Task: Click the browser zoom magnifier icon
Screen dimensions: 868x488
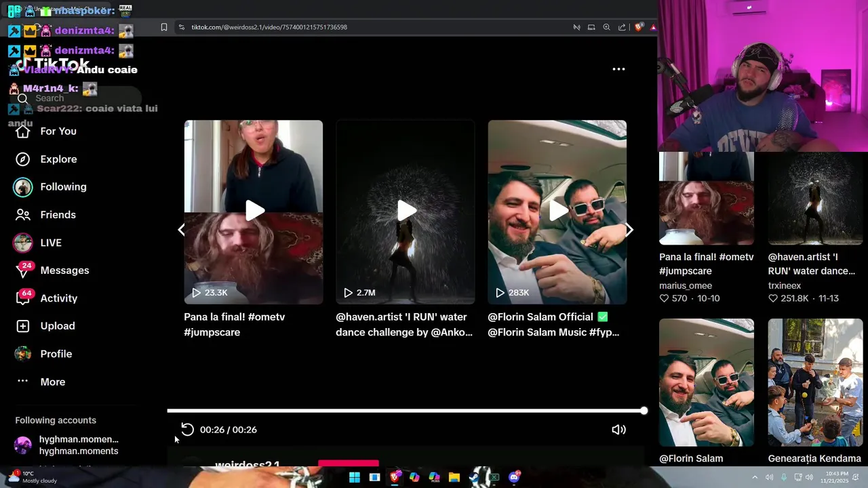Action: (606, 27)
